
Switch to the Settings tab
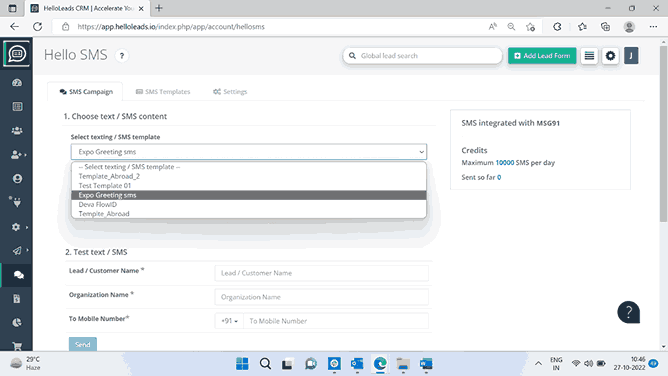click(230, 92)
